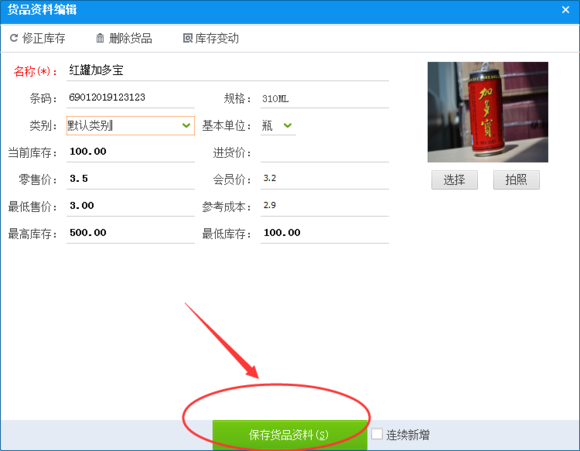Select the 删除货品 toolbar label

130,38
